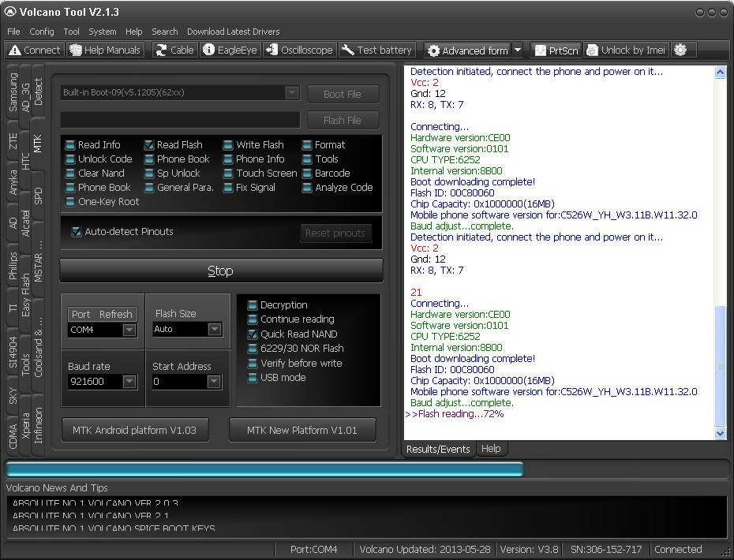
Task: Enable the Unlock Code checkbox
Action: point(70,159)
